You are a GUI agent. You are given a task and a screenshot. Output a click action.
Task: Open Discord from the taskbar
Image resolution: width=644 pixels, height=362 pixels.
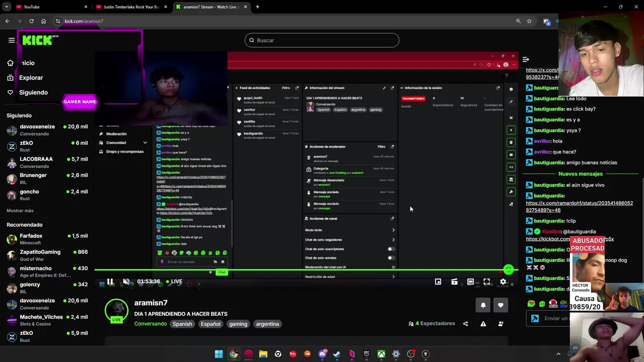323,354
